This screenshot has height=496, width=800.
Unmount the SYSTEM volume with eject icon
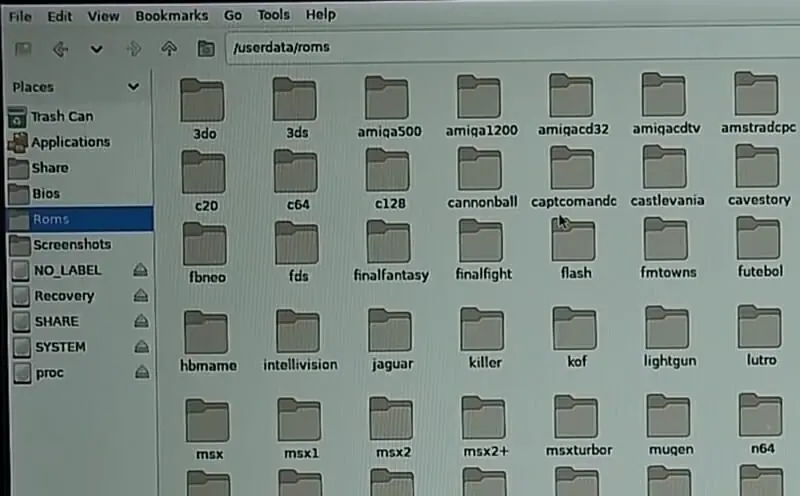[141, 347]
